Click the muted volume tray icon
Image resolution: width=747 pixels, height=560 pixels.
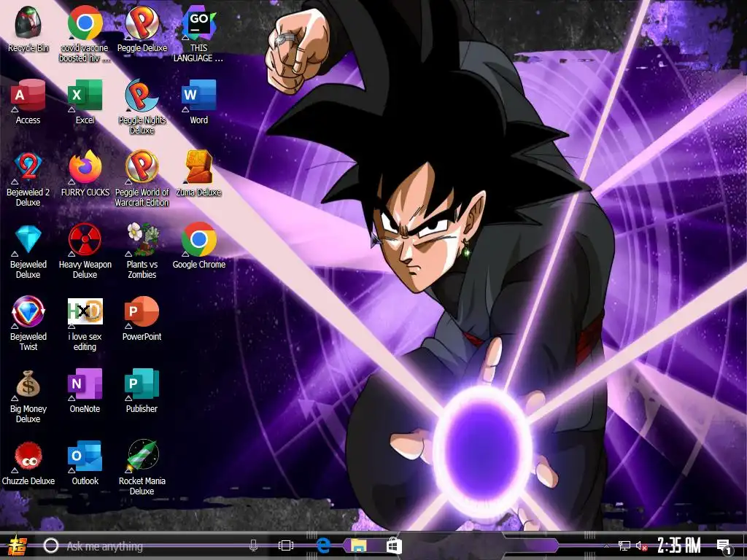641,546
